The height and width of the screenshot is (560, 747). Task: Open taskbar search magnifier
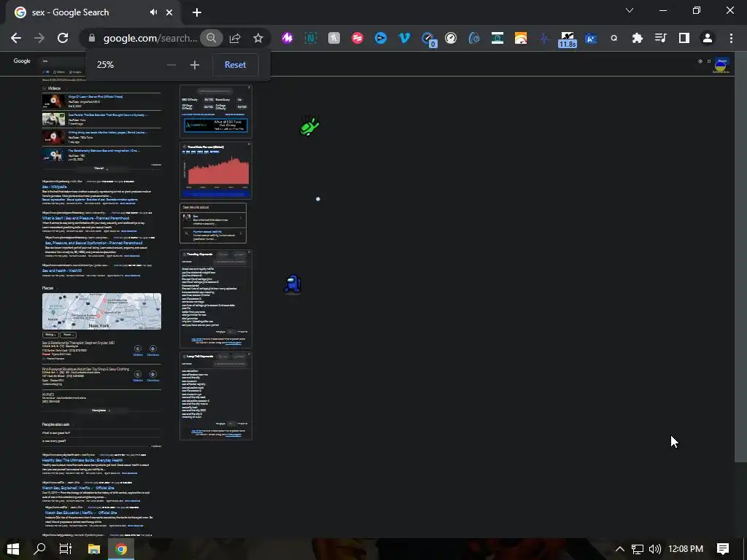click(39, 549)
